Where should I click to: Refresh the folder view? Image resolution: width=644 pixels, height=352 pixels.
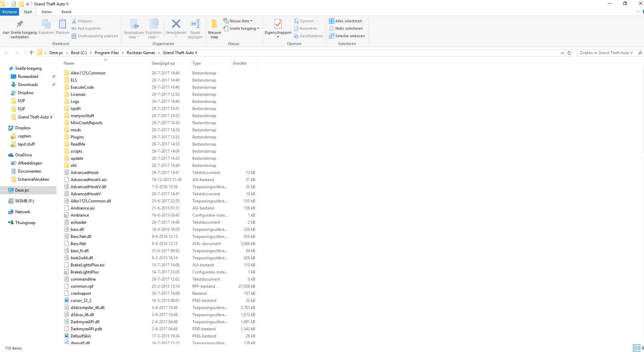(x=569, y=53)
